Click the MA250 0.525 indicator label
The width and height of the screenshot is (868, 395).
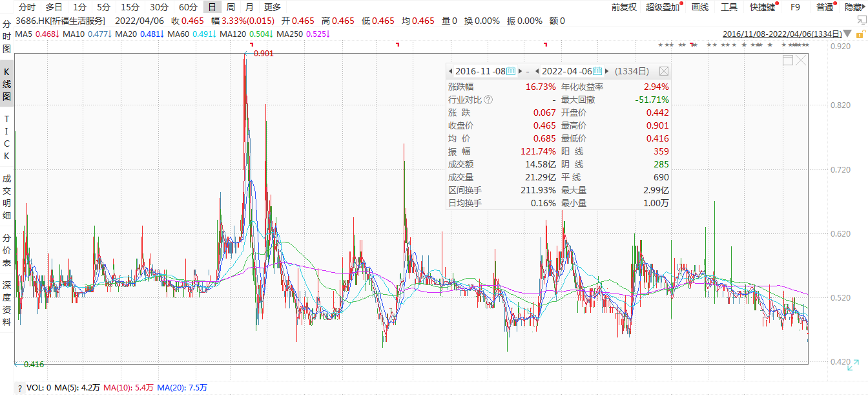(302, 34)
